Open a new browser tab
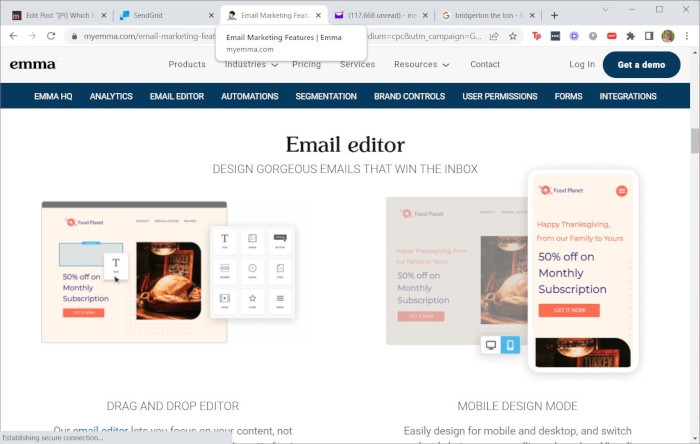 (554, 15)
